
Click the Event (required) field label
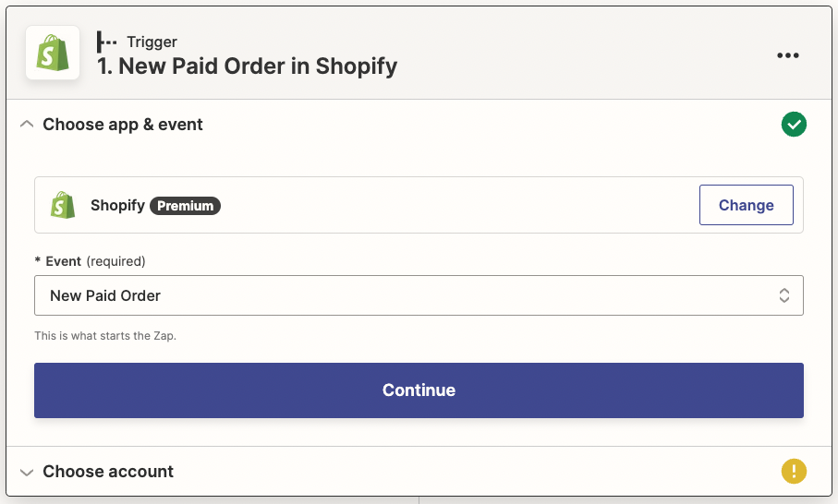pos(90,261)
